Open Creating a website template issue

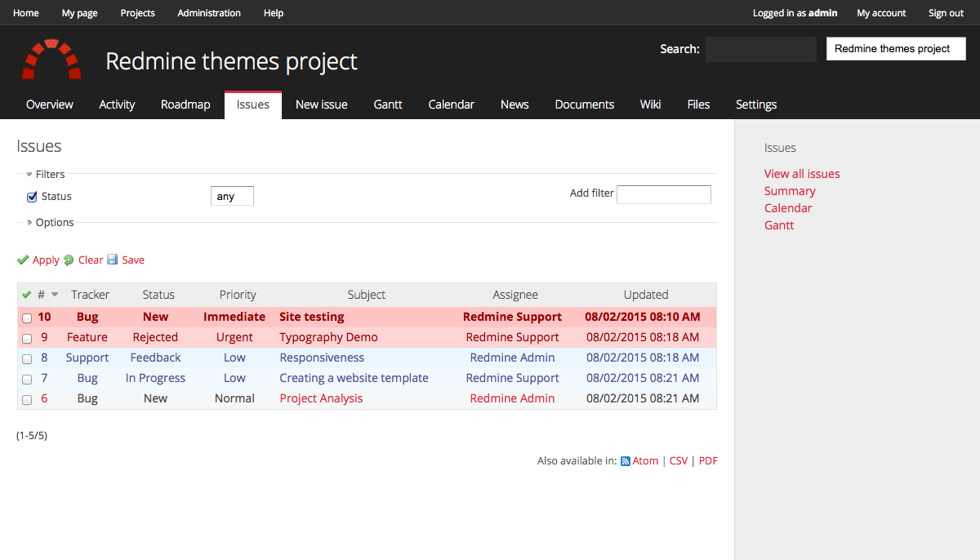click(354, 378)
